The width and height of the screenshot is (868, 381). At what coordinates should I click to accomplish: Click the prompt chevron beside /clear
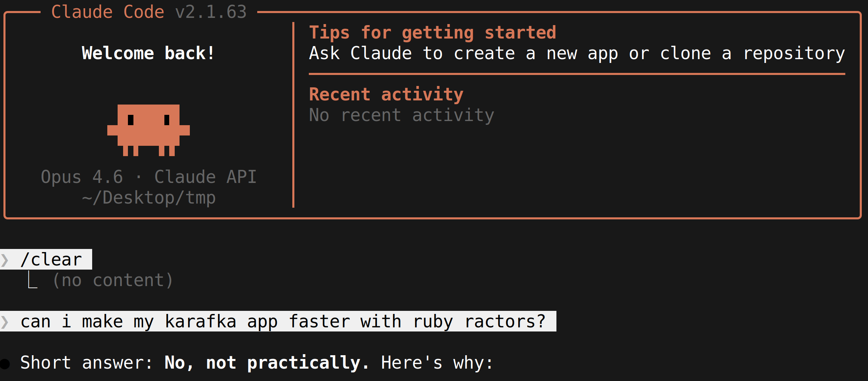pos(5,260)
